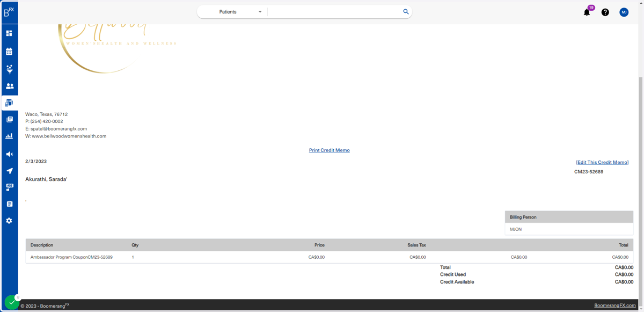Click the BoomerangFX logo in the sidebar
Image resolution: width=644 pixels, height=312 pixels.
coord(9,12)
